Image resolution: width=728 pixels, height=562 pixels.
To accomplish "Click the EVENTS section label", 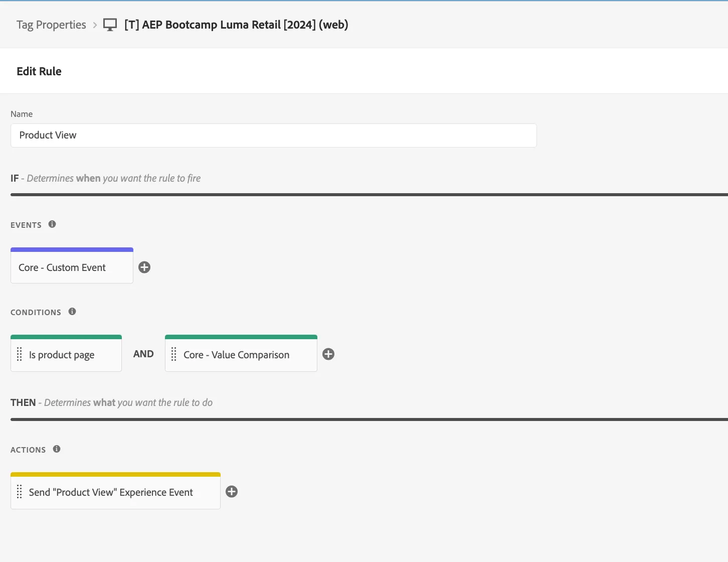I will 26,225.
